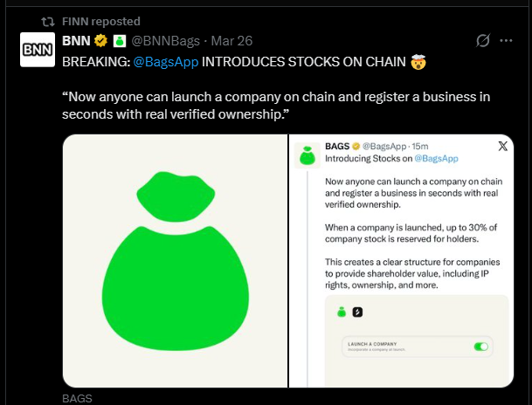Open the BNN profile avatar

coord(37,51)
